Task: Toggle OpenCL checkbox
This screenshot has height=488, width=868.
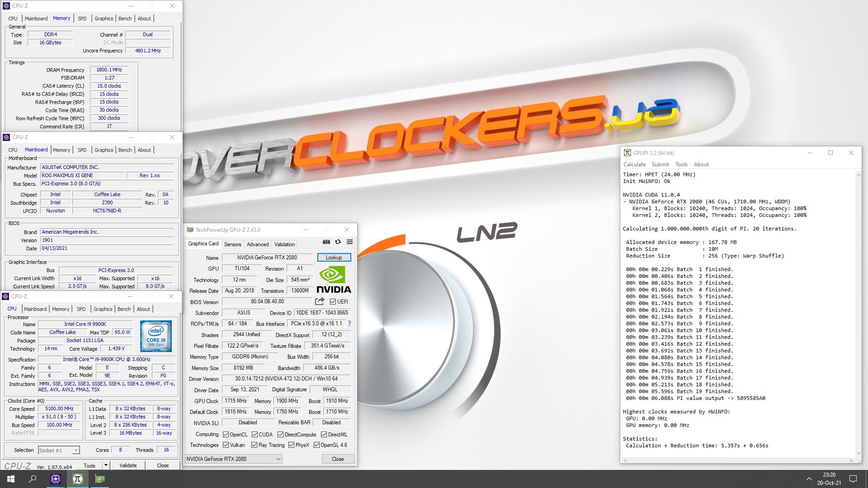Action: pyautogui.click(x=226, y=435)
